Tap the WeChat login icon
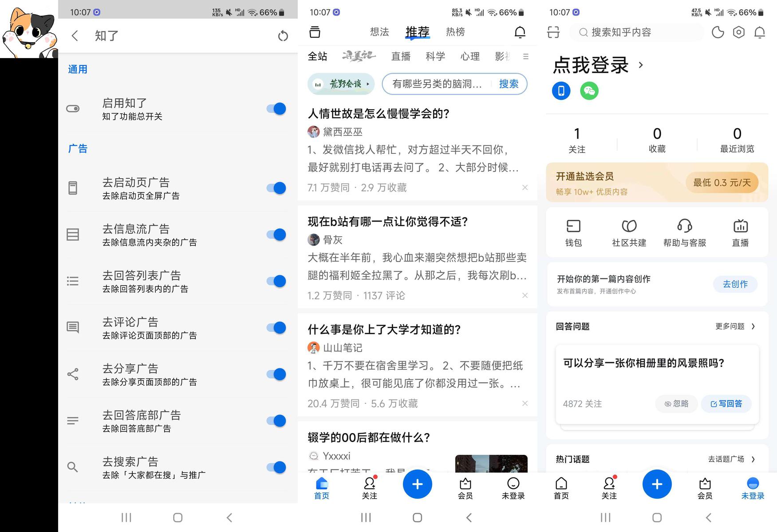 pos(589,91)
